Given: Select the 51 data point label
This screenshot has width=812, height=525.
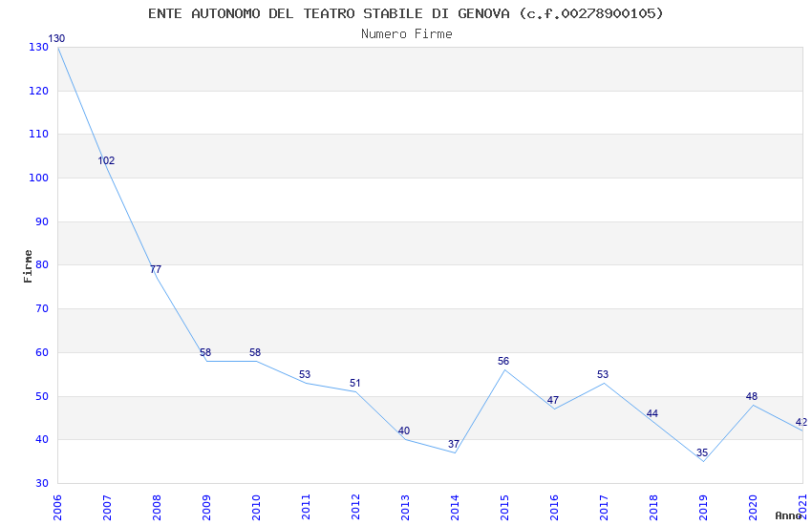Looking at the screenshot, I should 354,383.
